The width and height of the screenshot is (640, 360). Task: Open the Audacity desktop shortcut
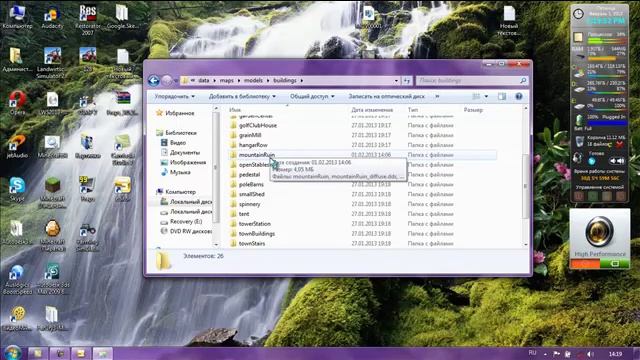(52, 18)
